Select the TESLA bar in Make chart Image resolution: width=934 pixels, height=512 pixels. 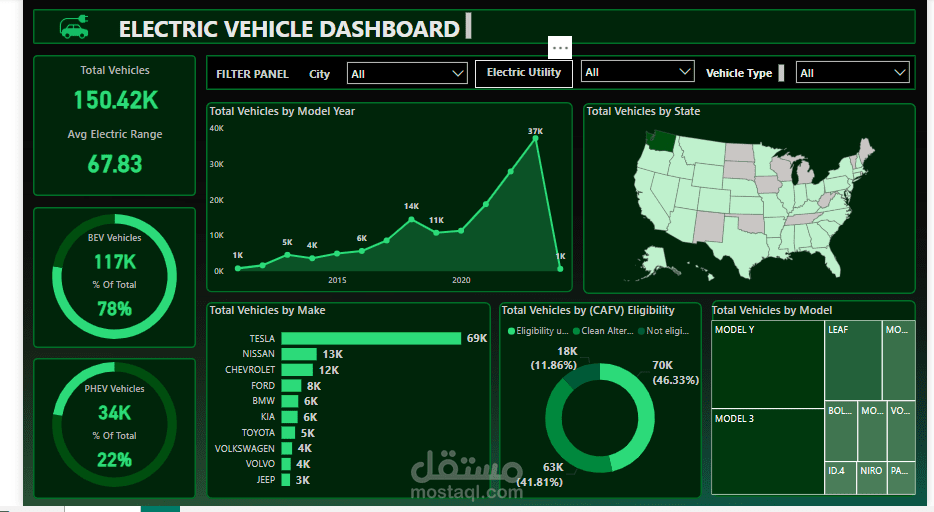coord(371,338)
